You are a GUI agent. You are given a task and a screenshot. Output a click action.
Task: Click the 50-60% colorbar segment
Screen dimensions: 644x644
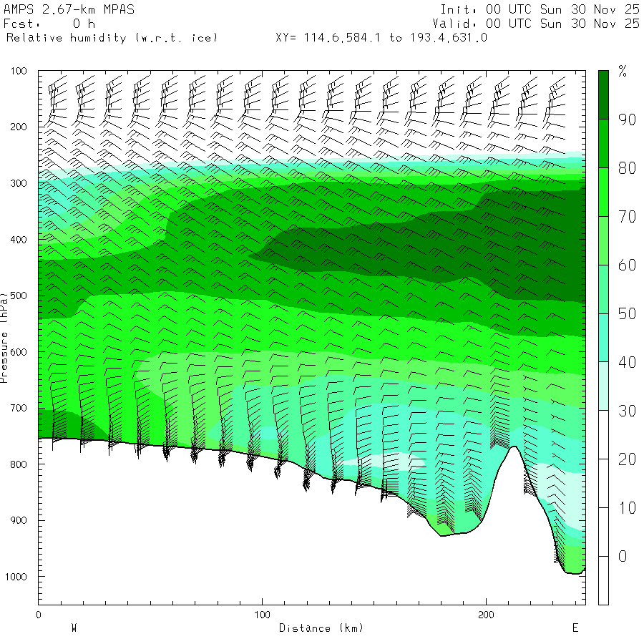pos(603,289)
